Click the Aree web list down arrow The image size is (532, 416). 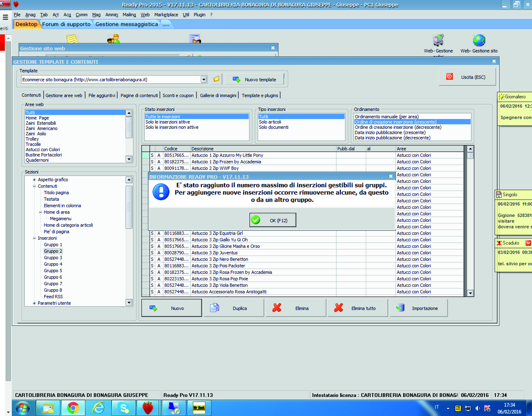click(x=129, y=159)
